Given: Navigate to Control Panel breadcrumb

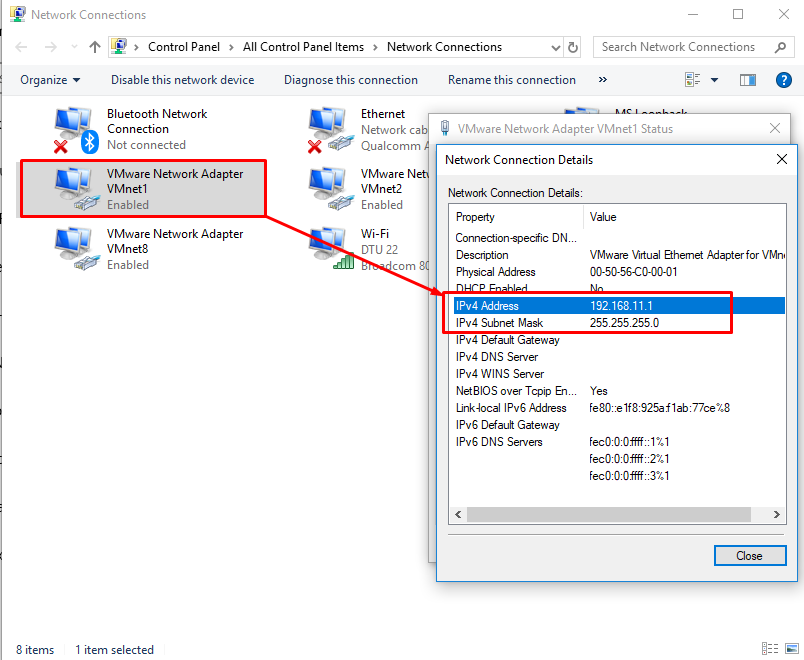Looking at the screenshot, I should (184, 47).
